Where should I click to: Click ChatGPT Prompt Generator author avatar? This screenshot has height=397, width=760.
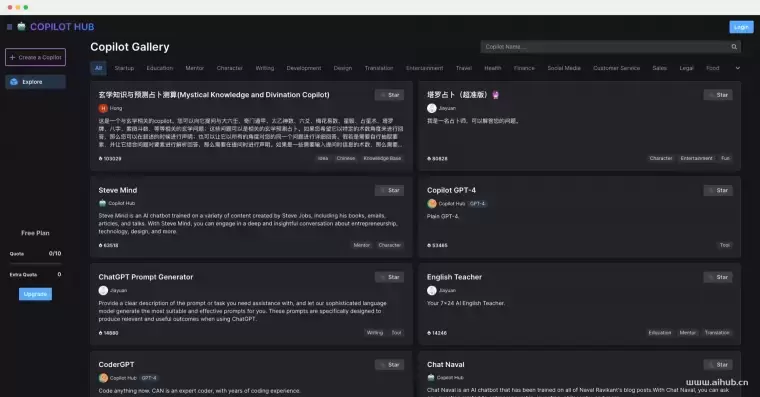point(103,290)
